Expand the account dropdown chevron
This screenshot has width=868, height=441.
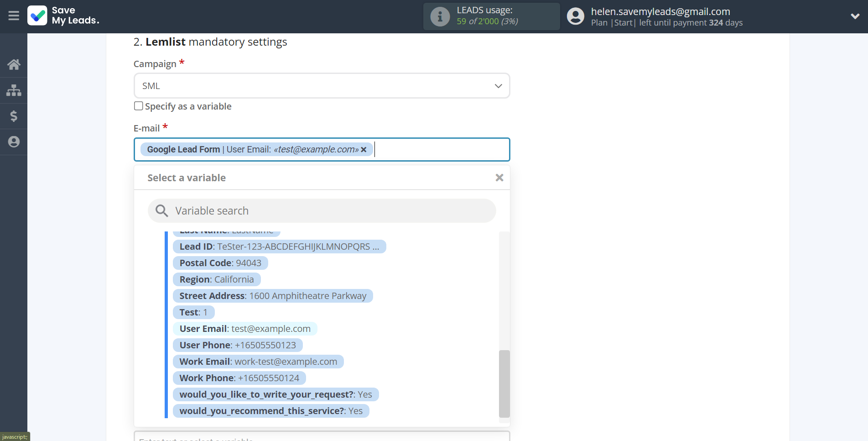pos(855,16)
